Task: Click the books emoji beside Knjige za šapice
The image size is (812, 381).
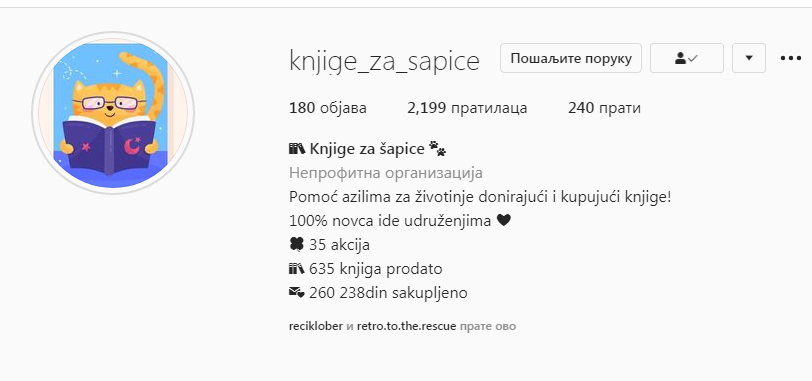Action: coord(297,150)
